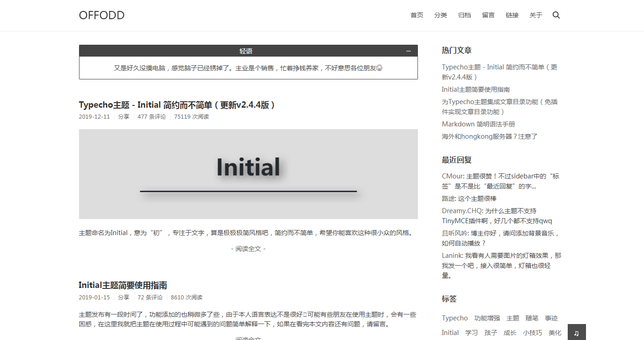Click the date 2019-01-15
Viewport: 644px width, 340px height.
[95, 298]
